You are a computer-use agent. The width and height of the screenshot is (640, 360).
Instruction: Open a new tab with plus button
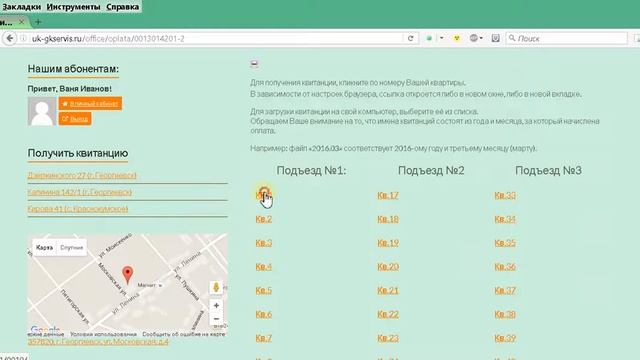(38, 22)
